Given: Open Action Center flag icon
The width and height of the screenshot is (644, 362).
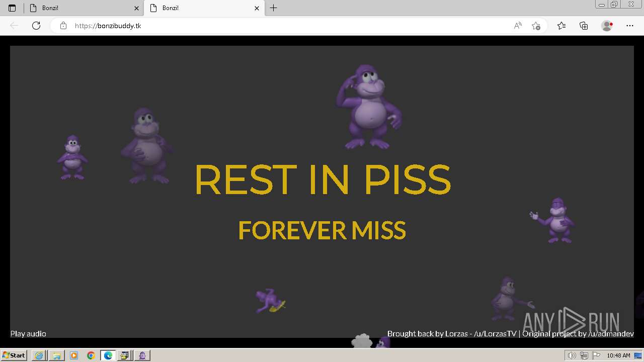Looking at the screenshot, I should [x=596, y=355].
